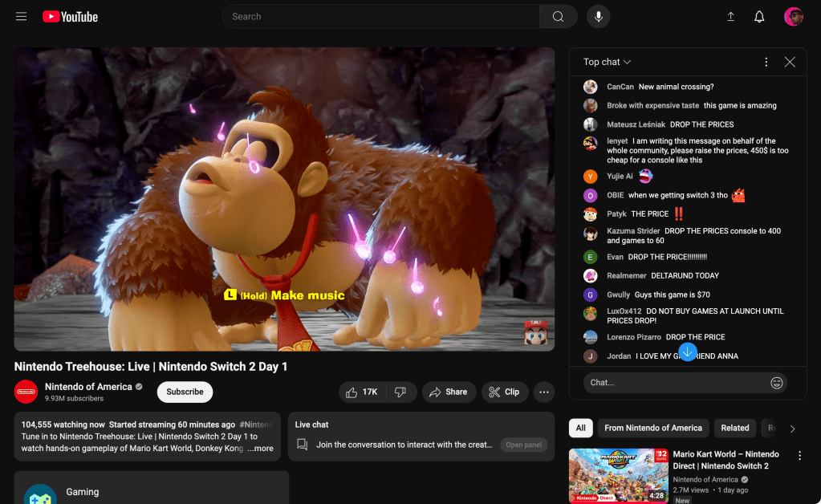Screen dimensions: 821x504
Task: Open the live chat options menu
Action: (x=766, y=62)
